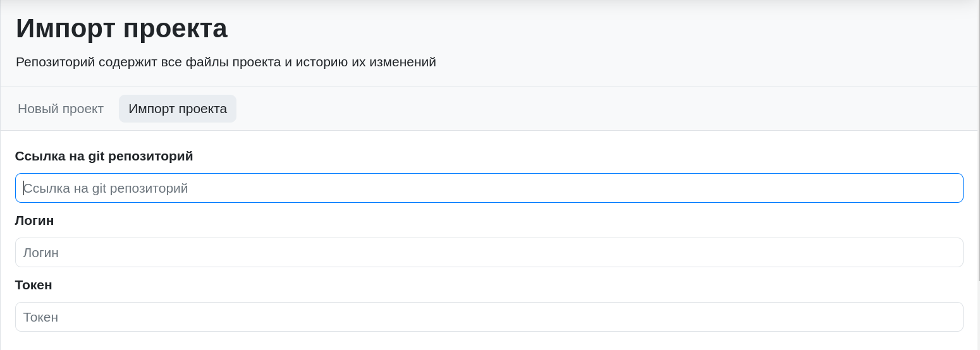
Task: Click into the Токен input field
Action: (489, 317)
